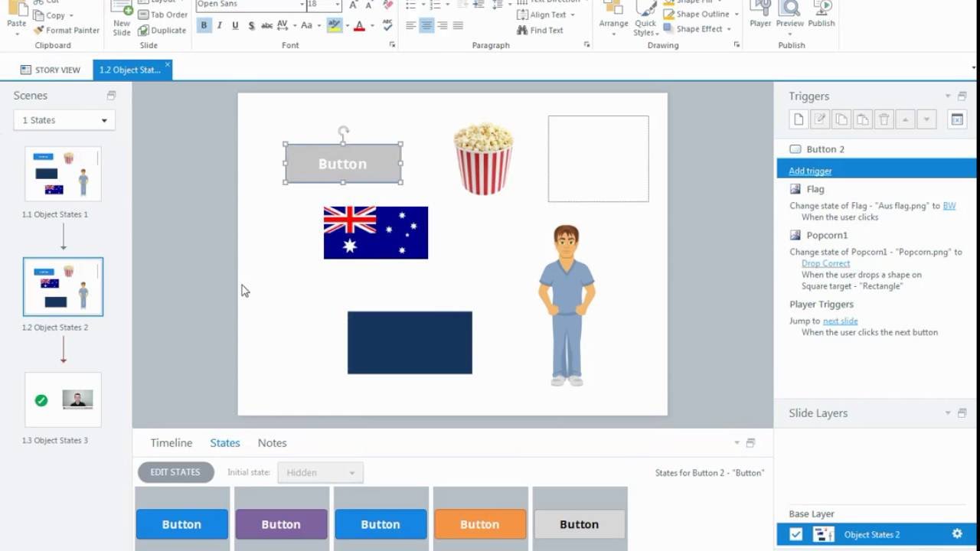
Task: Open the Arrange menu
Action: click(x=613, y=18)
